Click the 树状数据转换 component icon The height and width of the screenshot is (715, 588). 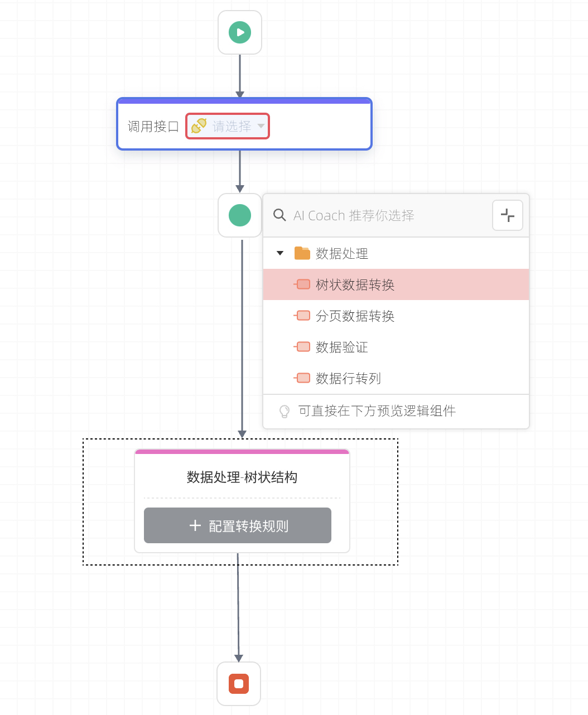(x=302, y=284)
